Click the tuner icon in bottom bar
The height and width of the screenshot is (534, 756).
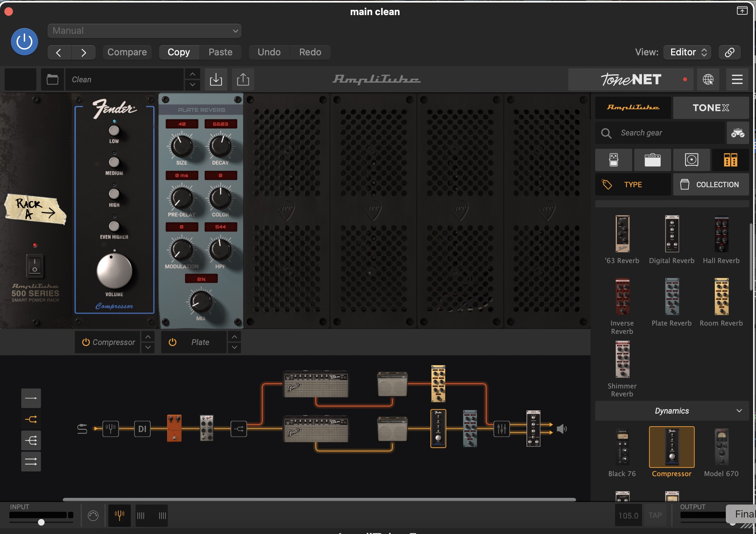coord(119,515)
